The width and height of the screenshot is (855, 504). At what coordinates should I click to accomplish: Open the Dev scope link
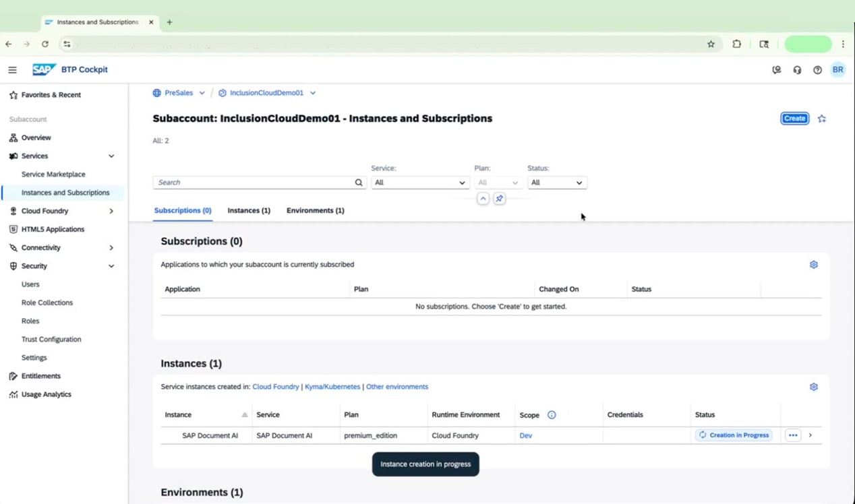[526, 436]
